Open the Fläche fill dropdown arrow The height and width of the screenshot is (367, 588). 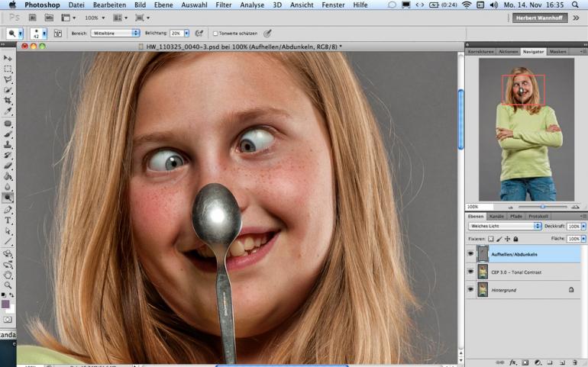coord(583,239)
